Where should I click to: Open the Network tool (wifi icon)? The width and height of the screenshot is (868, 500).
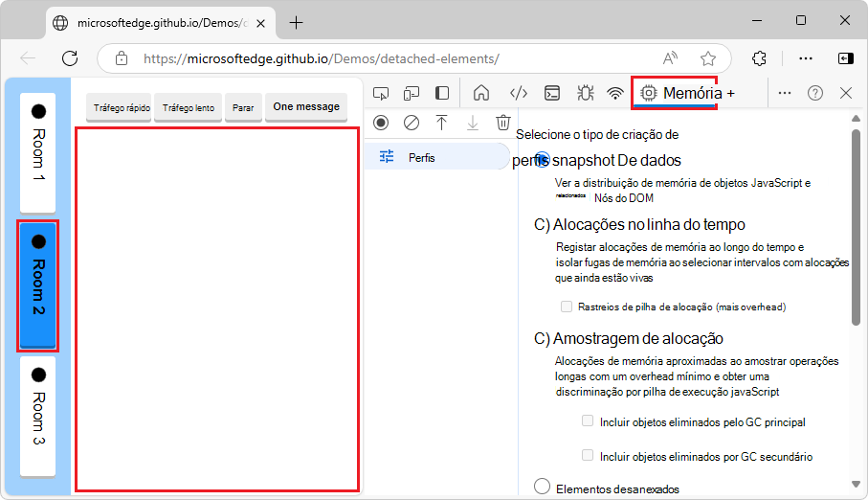pyautogui.click(x=615, y=93)
